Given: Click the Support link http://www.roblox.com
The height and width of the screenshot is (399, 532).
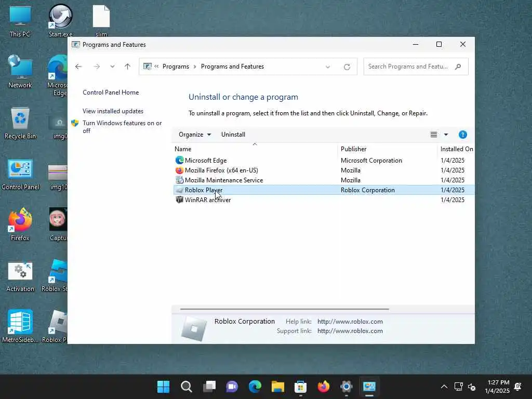Looking at the screenshot, I should click(350, 331).
